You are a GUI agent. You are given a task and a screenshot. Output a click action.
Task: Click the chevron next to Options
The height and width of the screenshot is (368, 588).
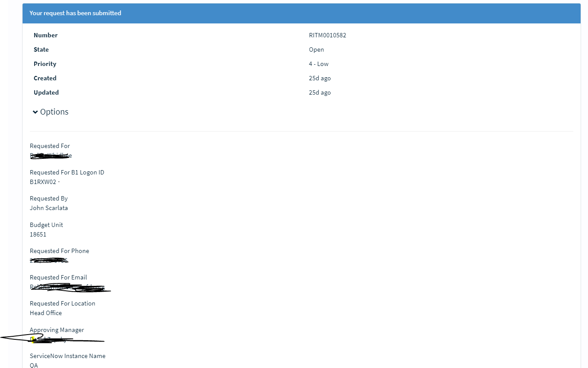click(35, 112)
